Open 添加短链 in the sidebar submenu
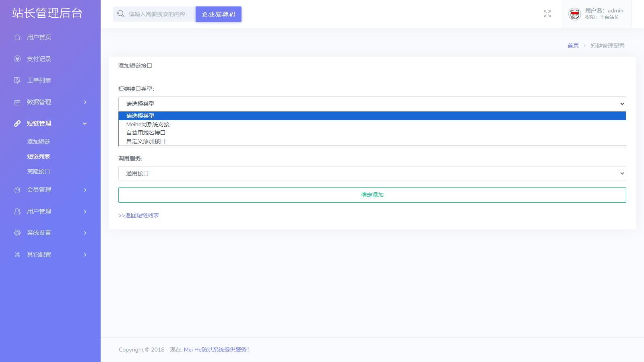This screenshot has height=362, width=644. pos(39,142)
